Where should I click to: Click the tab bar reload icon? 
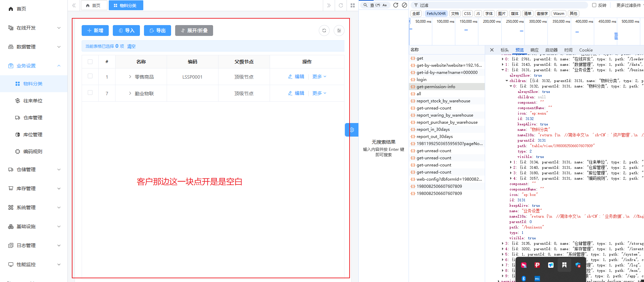coord(341,5)
